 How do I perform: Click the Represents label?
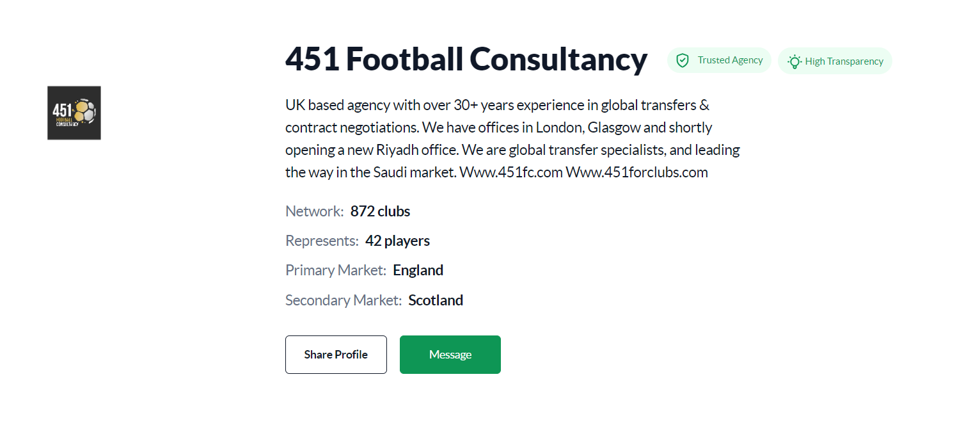[x=322, y=241]
